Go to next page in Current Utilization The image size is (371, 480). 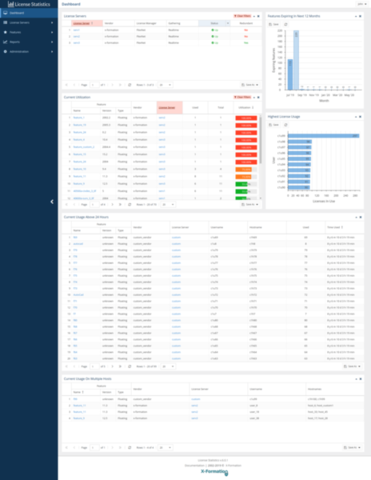(x=112, y=205)
